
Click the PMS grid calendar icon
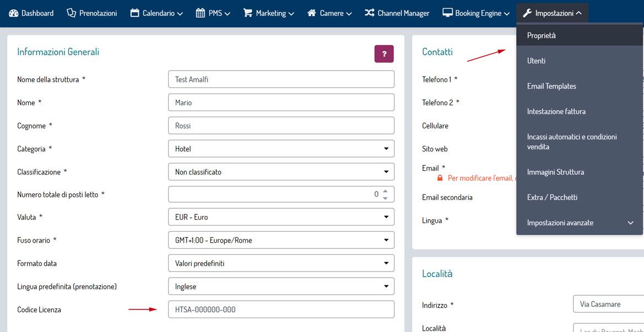201,13
